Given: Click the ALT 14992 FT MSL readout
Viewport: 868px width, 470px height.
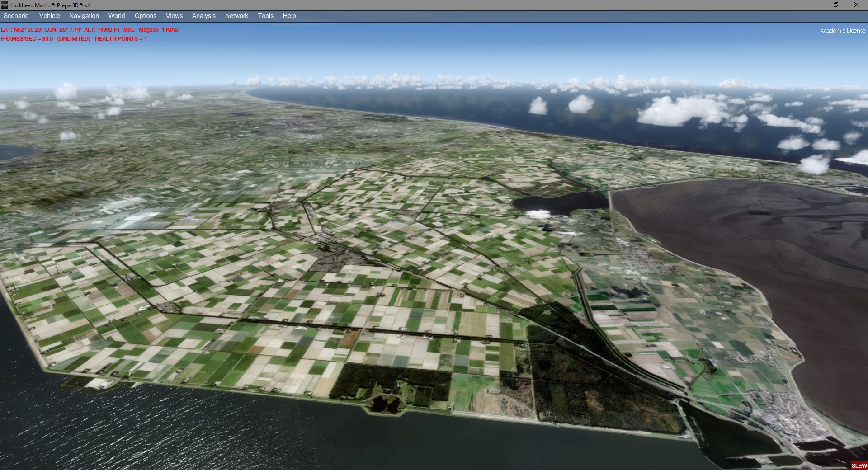Looking at the screenshot, I should (x=109, y=30).
